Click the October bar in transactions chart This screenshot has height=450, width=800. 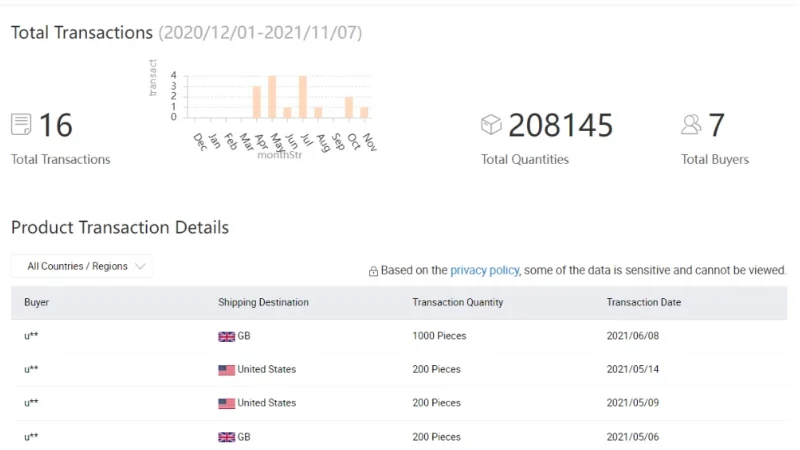349,107
